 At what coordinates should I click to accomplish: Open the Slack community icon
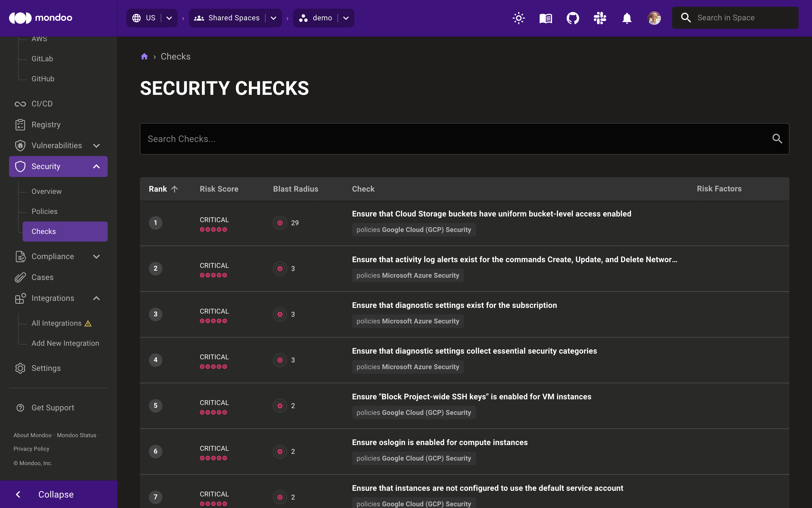(600, 18)
